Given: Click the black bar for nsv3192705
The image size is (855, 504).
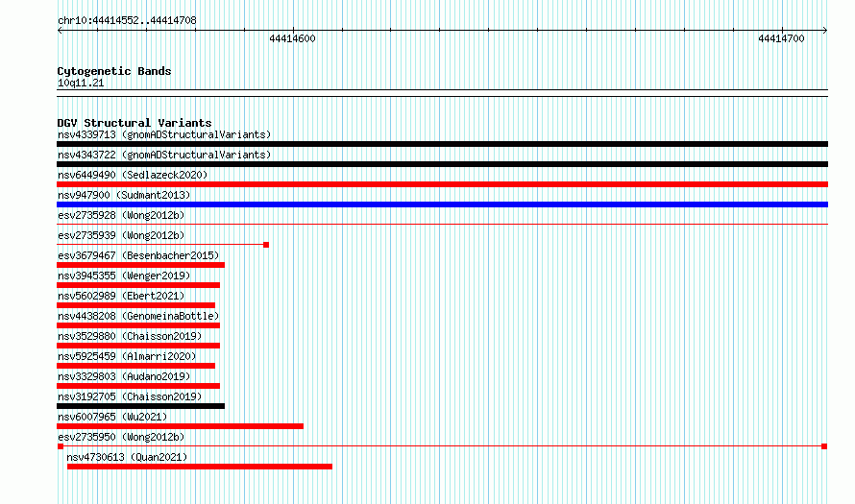Looking at the screenshot, I should (140, 406).
